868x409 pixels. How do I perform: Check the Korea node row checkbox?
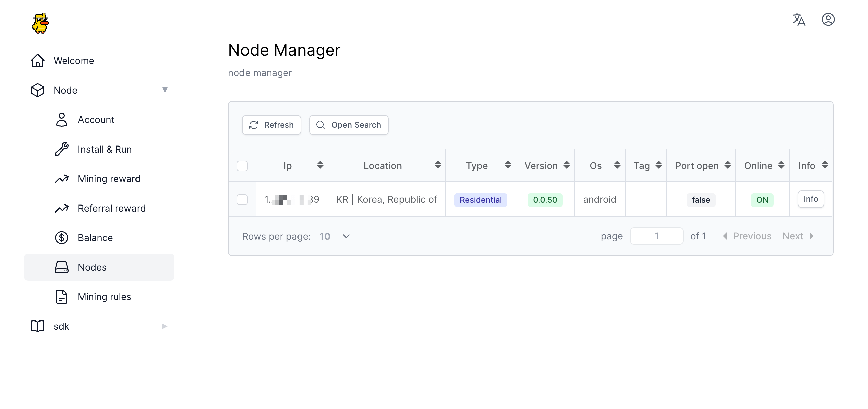click(242, 199)
